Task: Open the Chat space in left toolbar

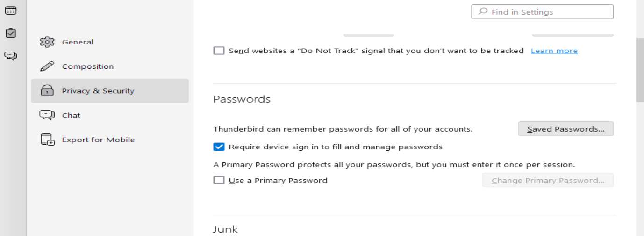Action: pos(10,56)
